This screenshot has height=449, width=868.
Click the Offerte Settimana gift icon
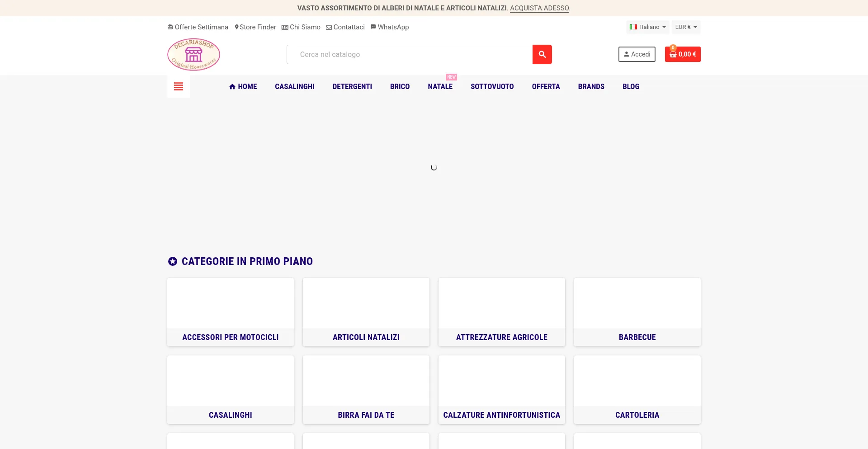tap(170, 27)
